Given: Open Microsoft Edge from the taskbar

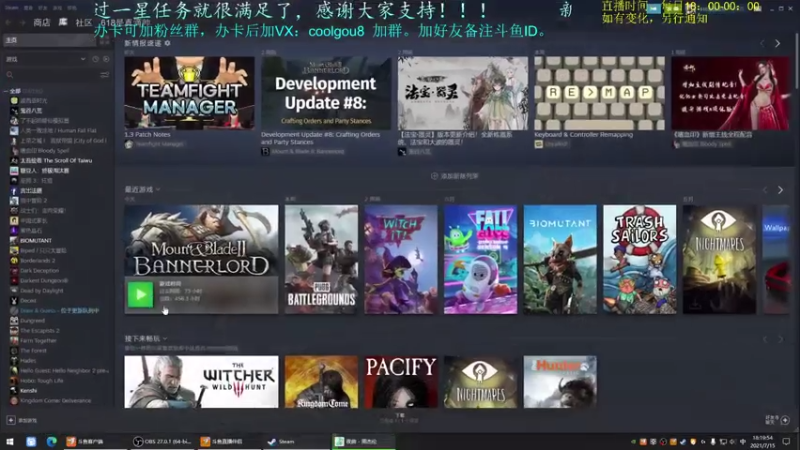Looking at the screenshot, I should tap(52, 441).
